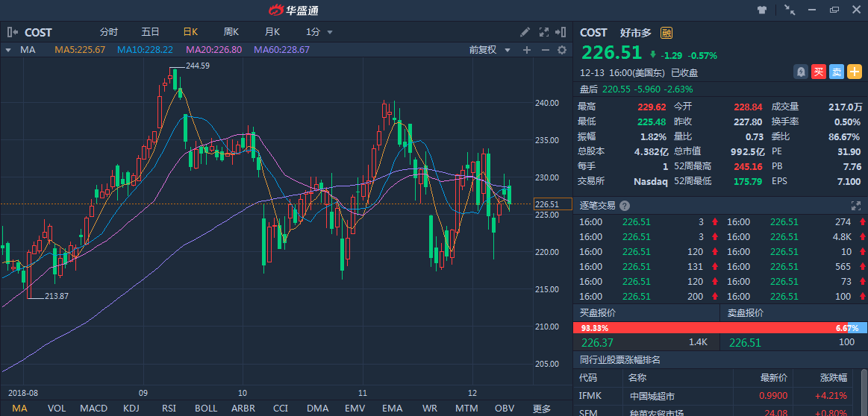Set a price alert bell
The width and height of the screenshot is (868, 416).
pyautogui.click(x=801, y=72)
